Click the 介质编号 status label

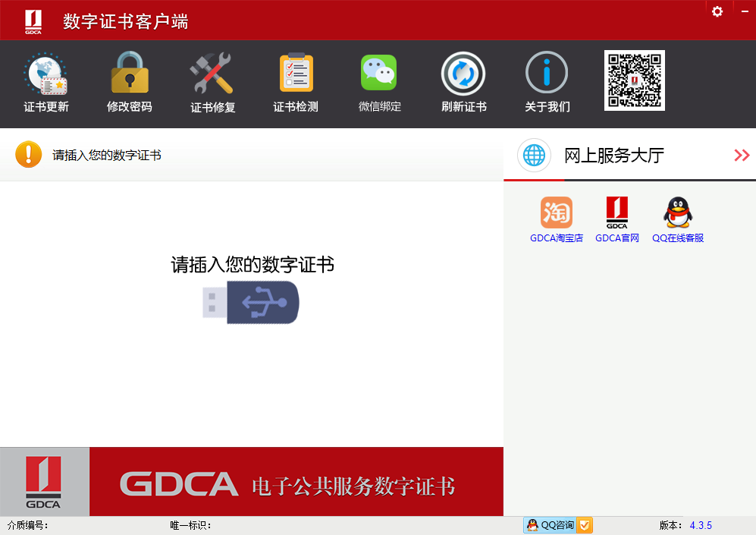click(28, 525)
